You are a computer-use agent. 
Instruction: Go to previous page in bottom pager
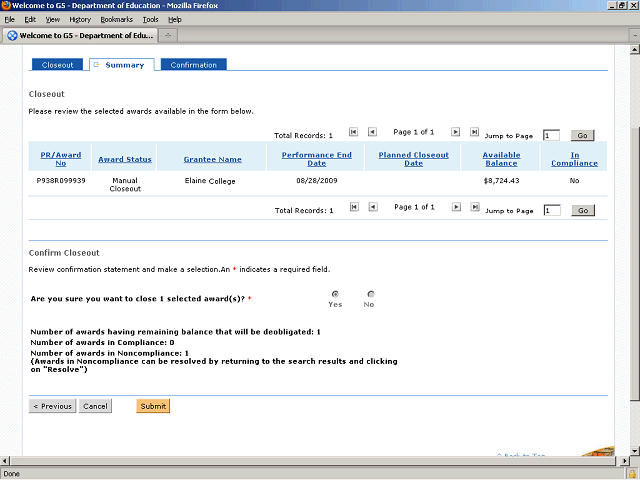373,207
